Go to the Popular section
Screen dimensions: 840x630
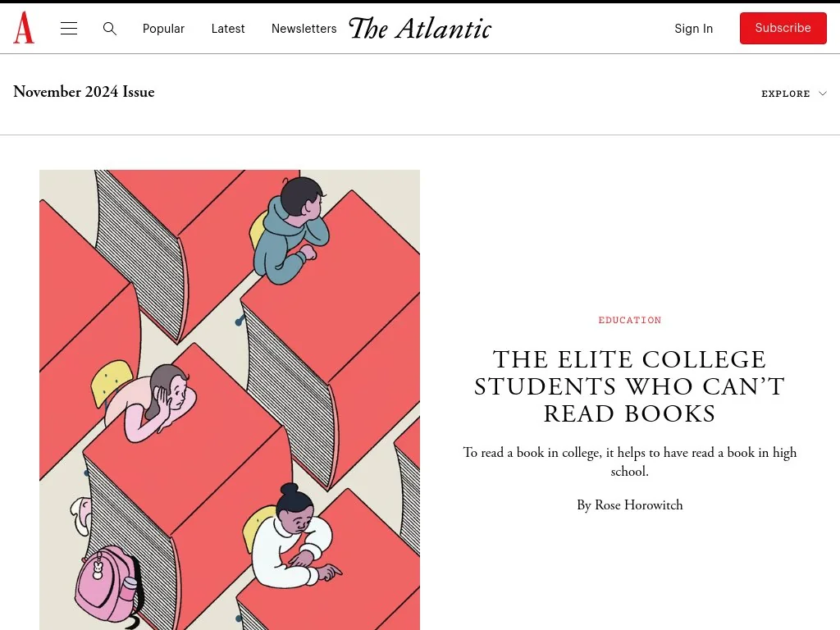pos(163,29)
